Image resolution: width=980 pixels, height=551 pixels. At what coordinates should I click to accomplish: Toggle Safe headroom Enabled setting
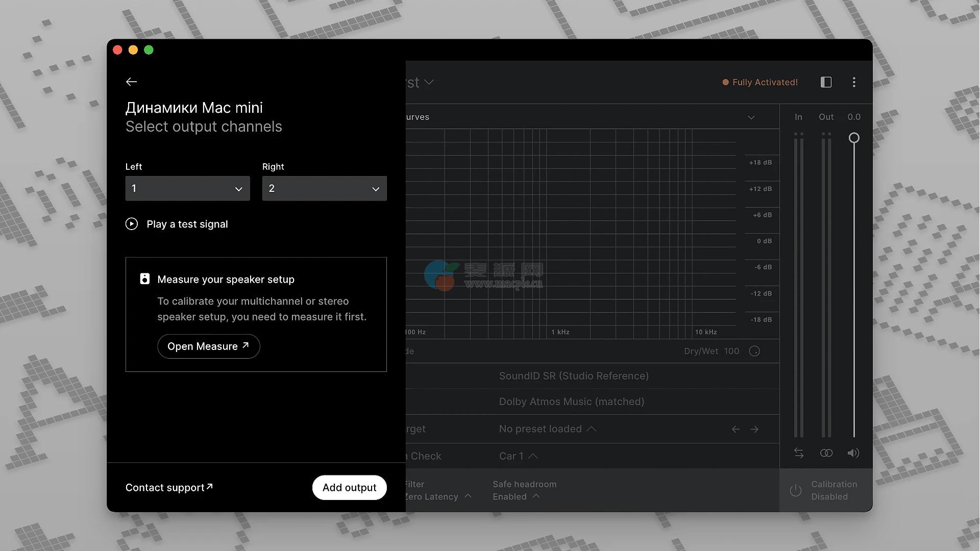click(516, 496)
